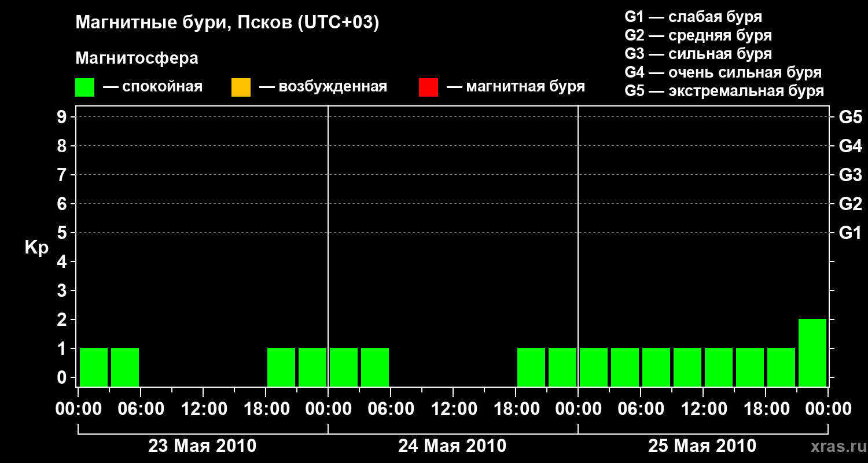The height and width of the screenshot is (463, 868).
Task: Click the right-axis 'G5' label
Action: point(851,117)
